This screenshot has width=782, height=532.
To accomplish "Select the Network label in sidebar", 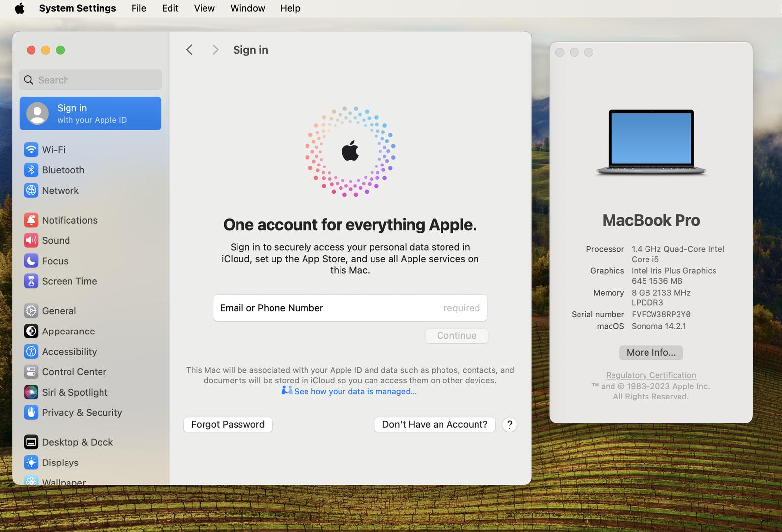I will tap(61, 190).
